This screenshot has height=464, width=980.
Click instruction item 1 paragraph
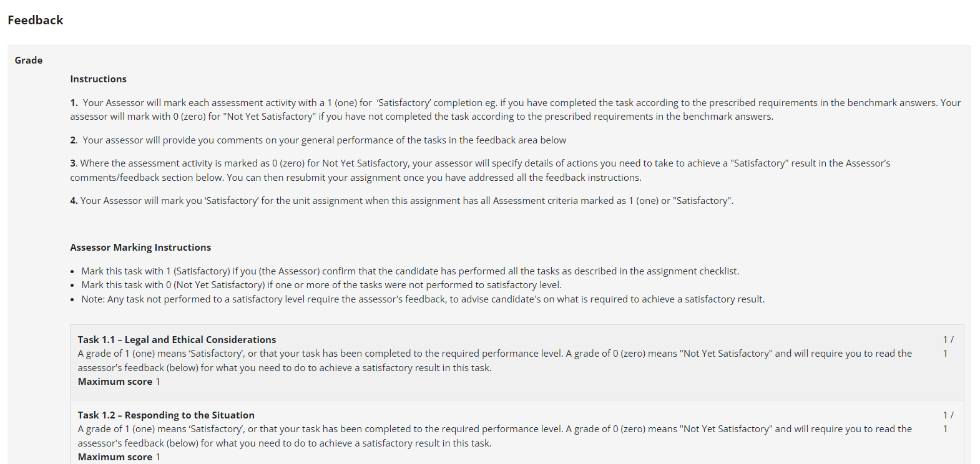coord(516,110)
